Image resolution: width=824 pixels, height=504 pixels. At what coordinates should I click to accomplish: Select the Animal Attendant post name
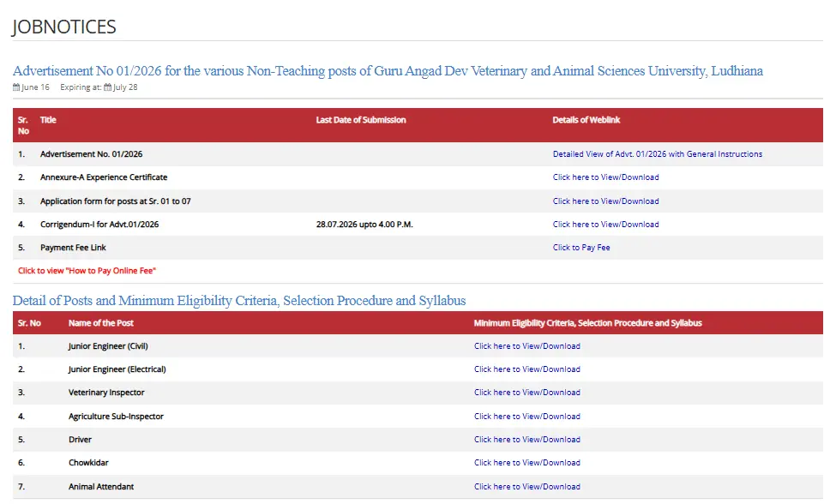pyautogui.click(x=101, y=487)
